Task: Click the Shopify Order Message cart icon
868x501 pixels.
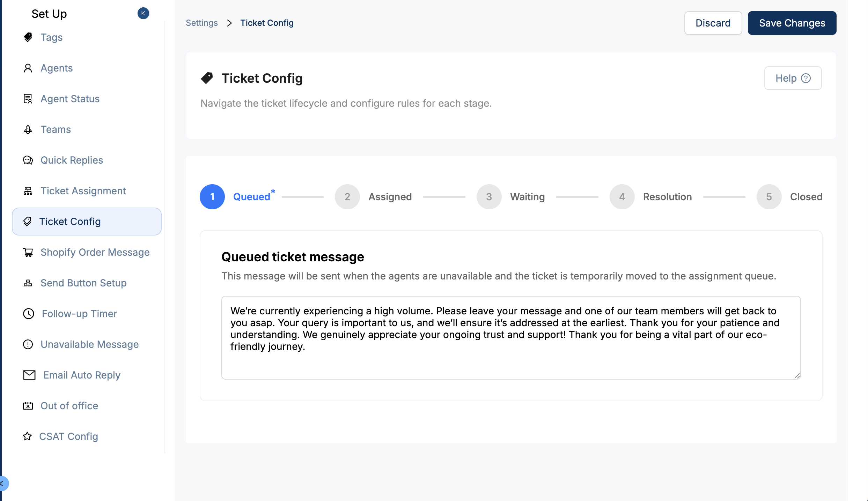Action: tap(28, 252)
